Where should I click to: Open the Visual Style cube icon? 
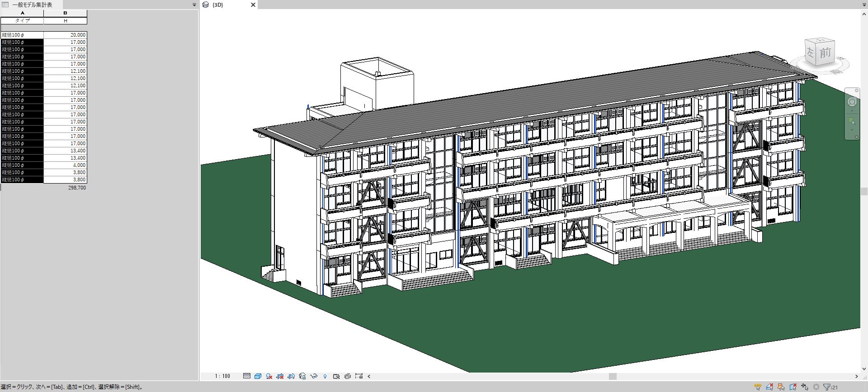click(258, 376)
